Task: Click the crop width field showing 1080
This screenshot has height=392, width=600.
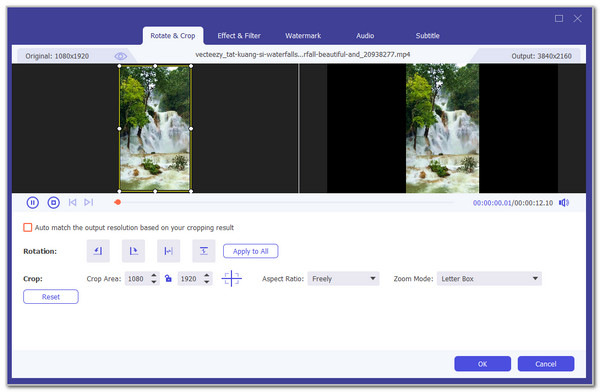Action: (137, 279)
